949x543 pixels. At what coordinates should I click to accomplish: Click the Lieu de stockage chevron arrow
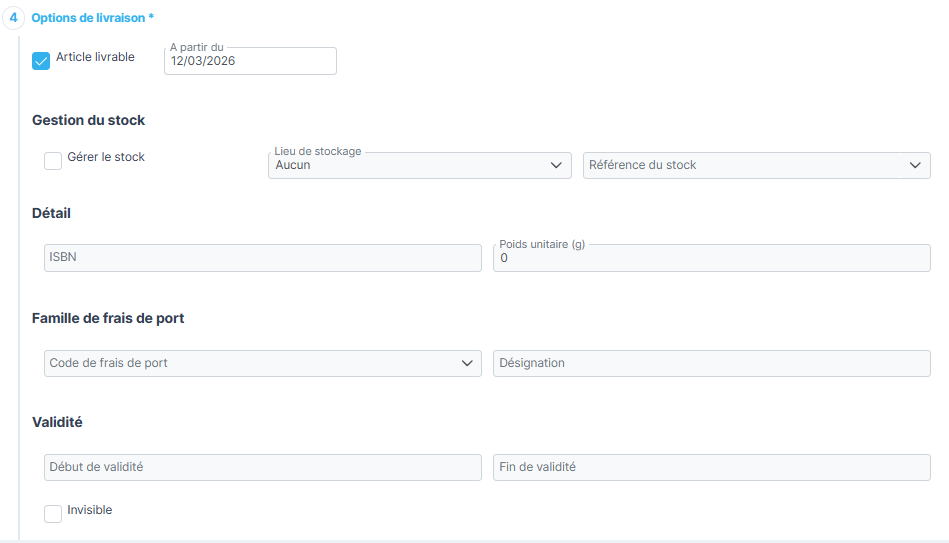pos(557,166)
